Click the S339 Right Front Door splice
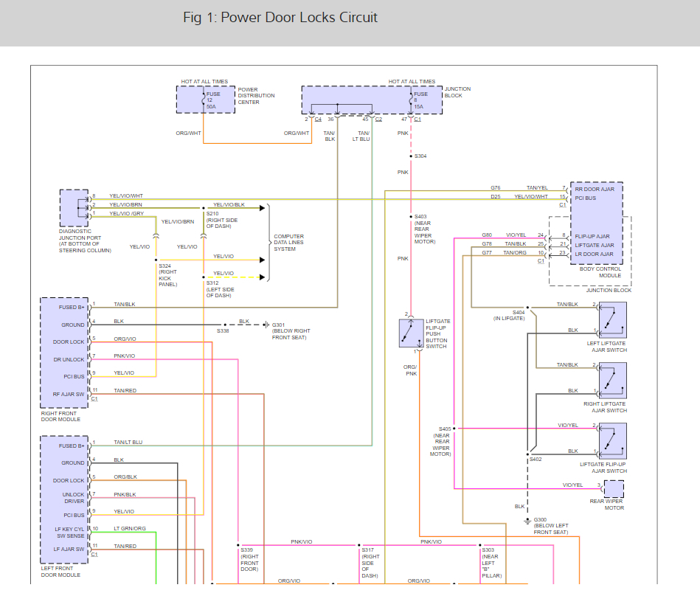The image size is (700, 596). [238, 545]
